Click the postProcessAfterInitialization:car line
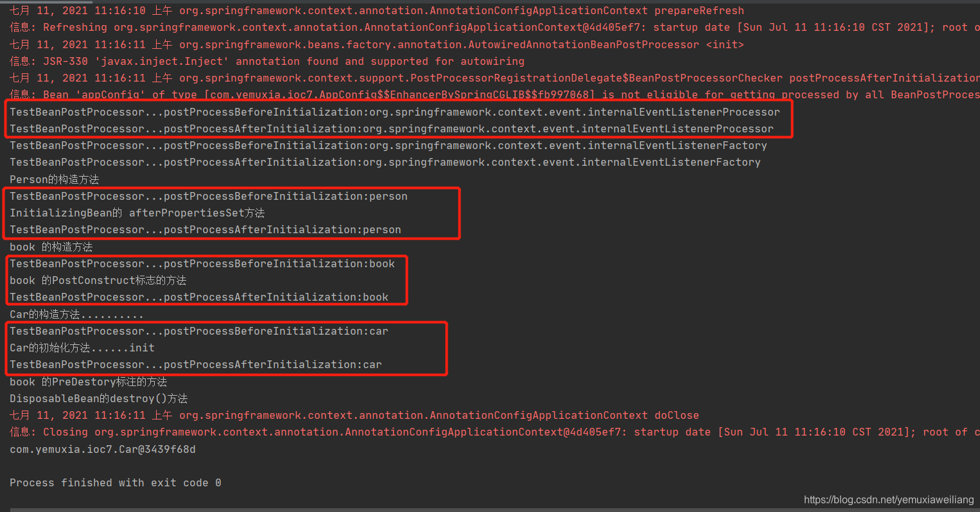 coord(196,365)
